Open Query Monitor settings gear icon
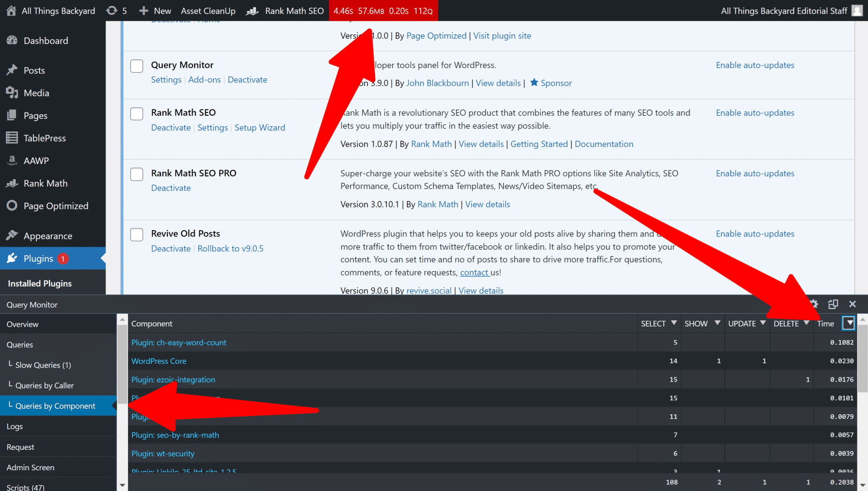Viewport: 868px width, 491px height. pyautogui.click(x=814, y=304)
